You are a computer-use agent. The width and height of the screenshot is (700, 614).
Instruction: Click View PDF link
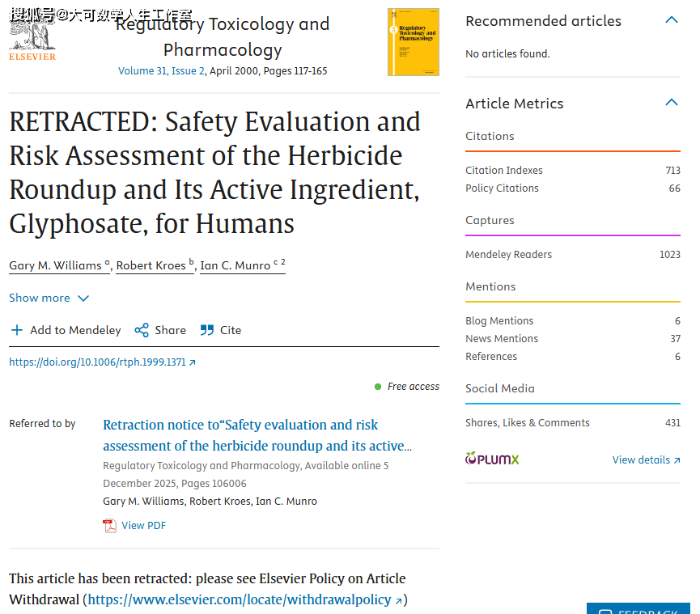(x=143, y=526)
